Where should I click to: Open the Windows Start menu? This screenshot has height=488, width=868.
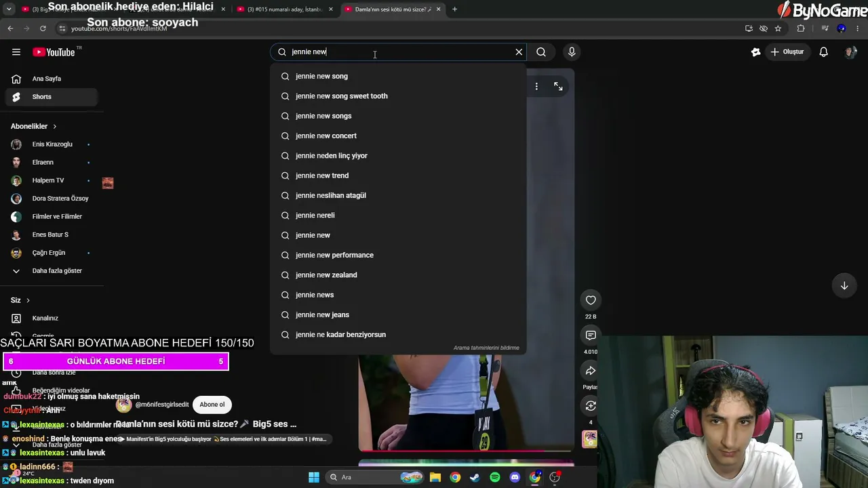314,477
